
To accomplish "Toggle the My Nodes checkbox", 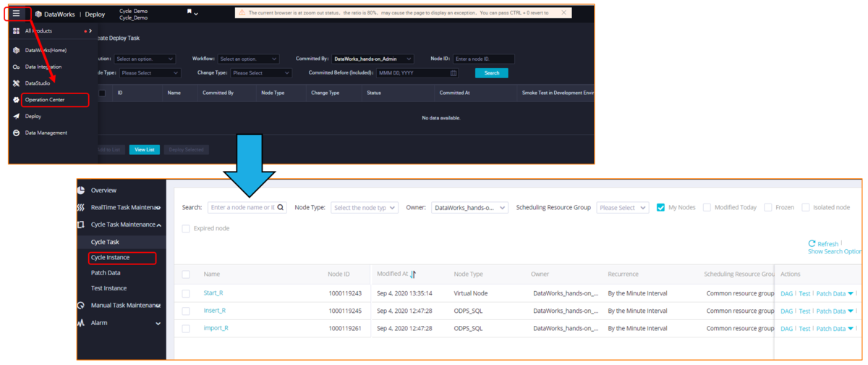I will [x=660, y=207].
